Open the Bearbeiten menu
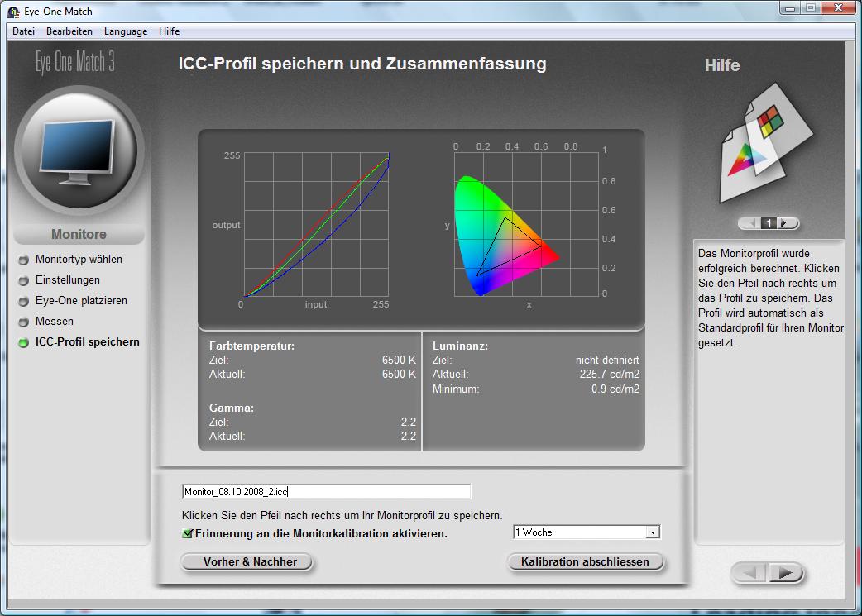 (69, 31)
